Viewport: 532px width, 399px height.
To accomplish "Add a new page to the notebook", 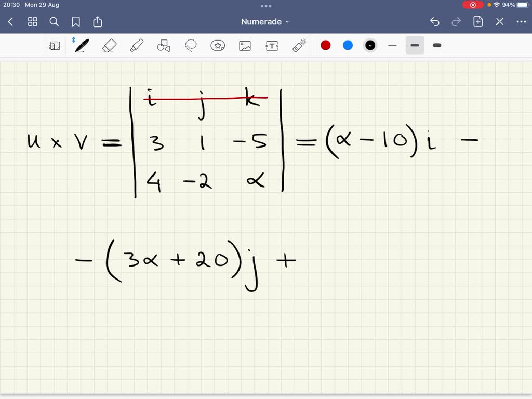I will (477, 21).
